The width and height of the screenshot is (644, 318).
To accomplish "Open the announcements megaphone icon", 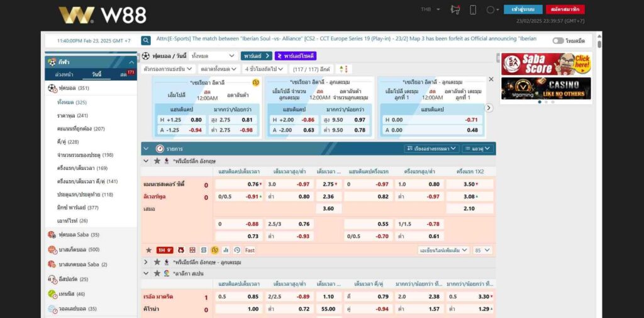I will pyautogui.click(x=455, y=9).
